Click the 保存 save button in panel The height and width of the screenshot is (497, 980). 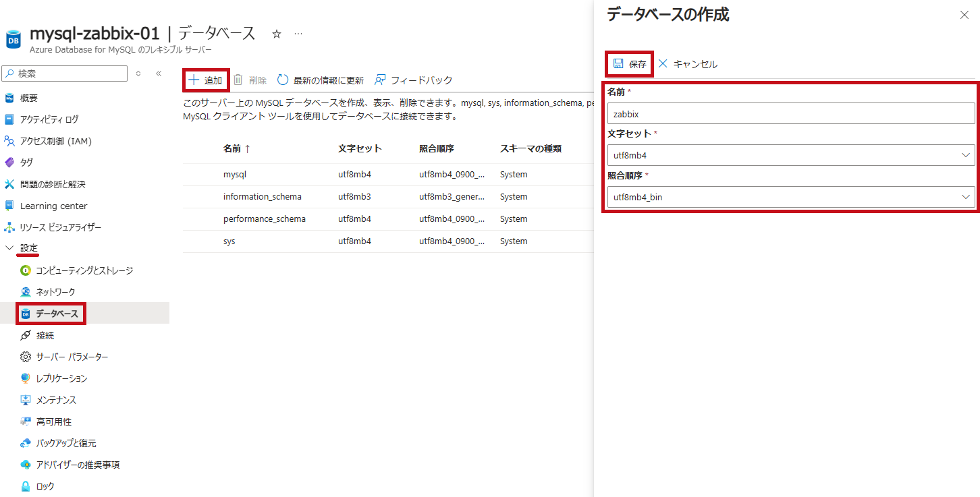coord(630,64)
